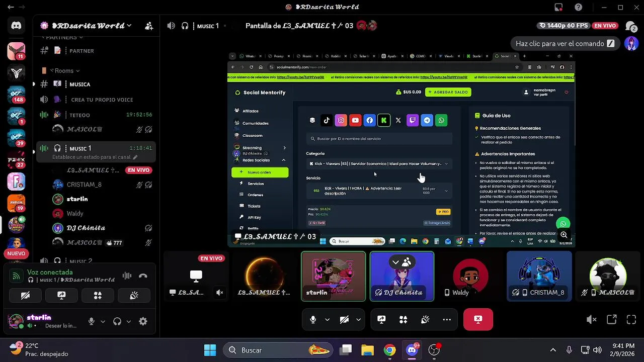Toggle microphone mute in the user panel
This screenshot has height=362, width=644.
tap(92, 321)
